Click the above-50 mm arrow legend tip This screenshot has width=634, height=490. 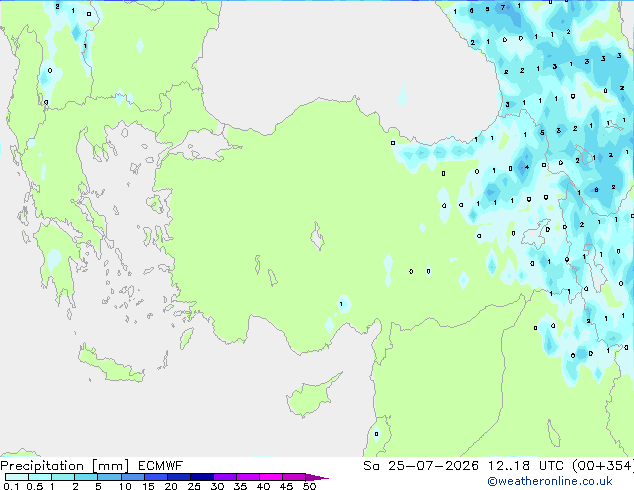point(317,477)
